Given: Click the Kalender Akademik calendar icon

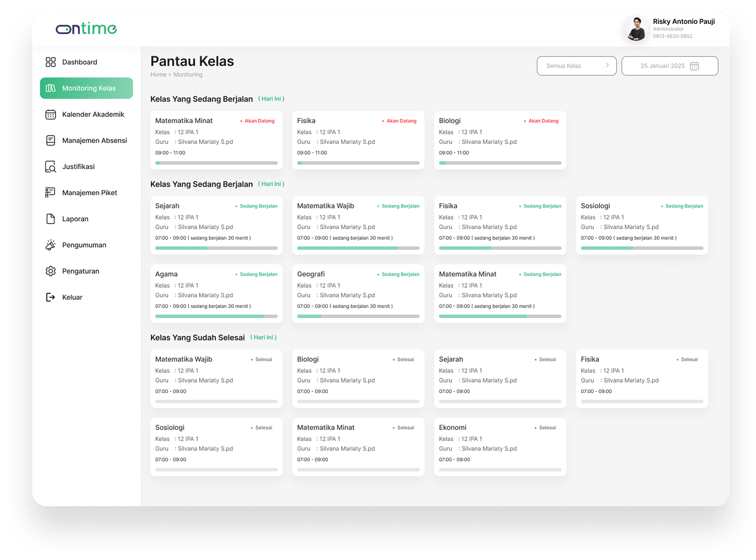Looking at the screenshot, I should pos(51,114).
